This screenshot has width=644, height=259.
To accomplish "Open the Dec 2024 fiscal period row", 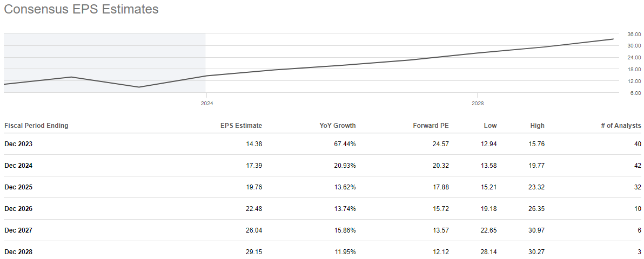I will 18,166.
